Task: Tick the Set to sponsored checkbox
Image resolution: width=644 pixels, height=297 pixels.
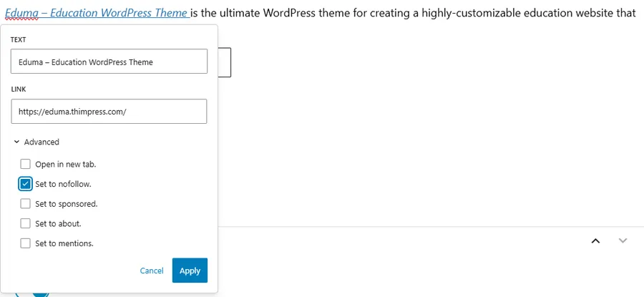Action: (x=26, y=204)
